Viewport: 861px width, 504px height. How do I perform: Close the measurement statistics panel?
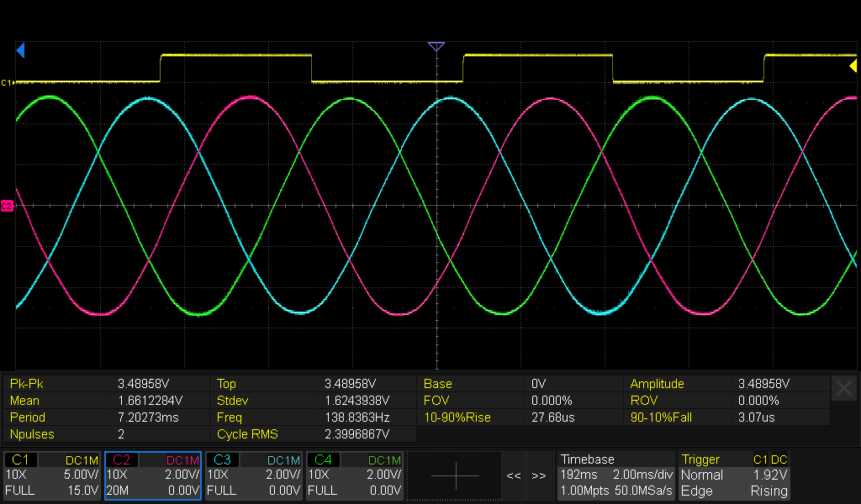[x=844, y=387]
